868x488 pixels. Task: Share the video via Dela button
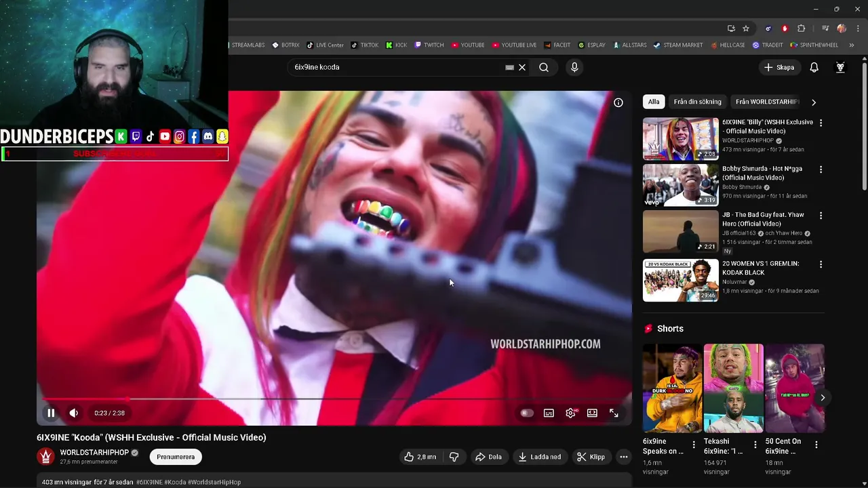coord(488,457)
